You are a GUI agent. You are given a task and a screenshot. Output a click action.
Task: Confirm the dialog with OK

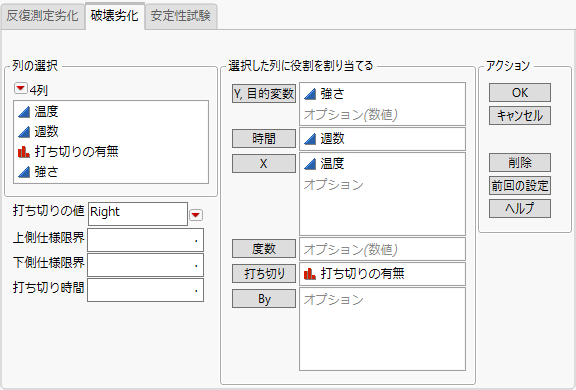pos(520,93)
